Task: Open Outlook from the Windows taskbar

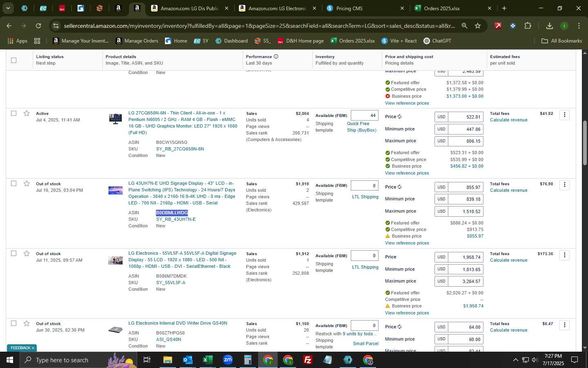Action: pyautogui.click(x=187, y=360)
